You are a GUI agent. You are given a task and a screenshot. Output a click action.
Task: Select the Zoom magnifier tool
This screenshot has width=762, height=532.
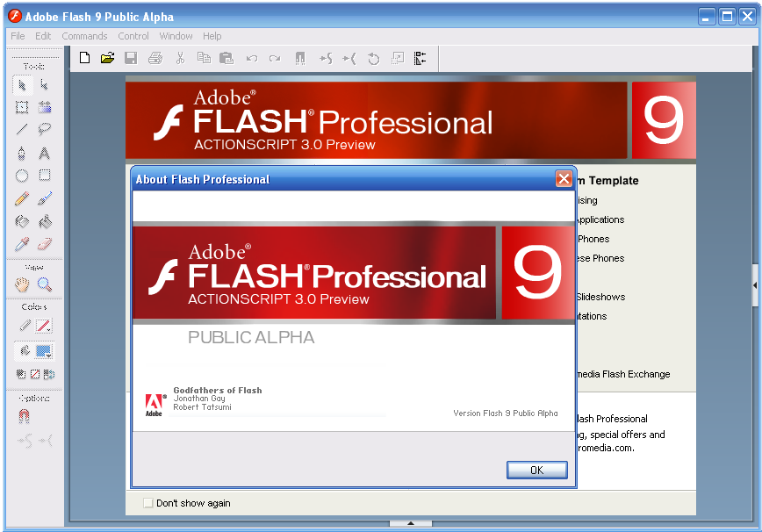(44, 284)
